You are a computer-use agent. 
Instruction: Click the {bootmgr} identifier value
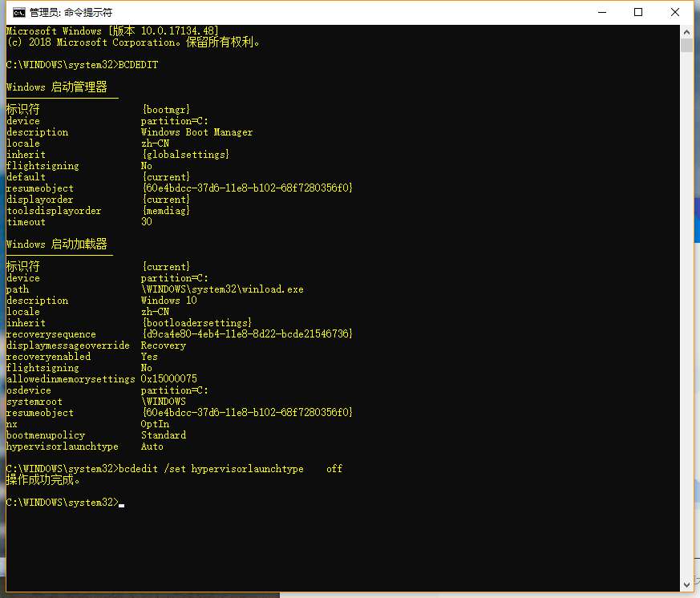pos(166,109)
